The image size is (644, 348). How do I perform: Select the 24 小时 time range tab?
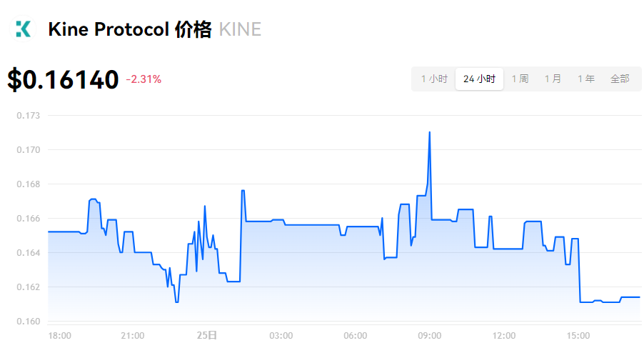[479, 79]
